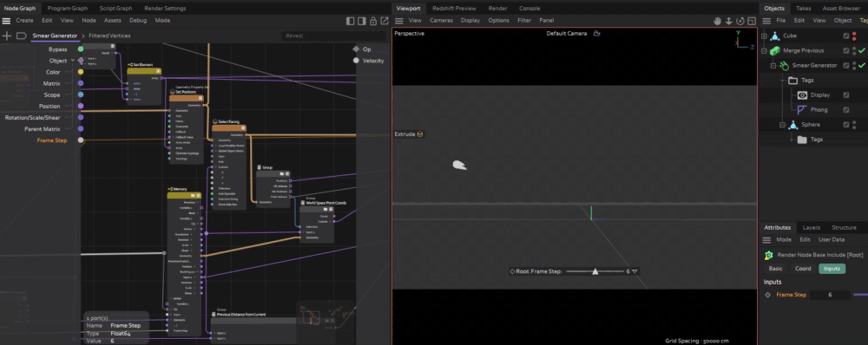Disable Smear Generator green checkmark
Screen dimensions: 868x345
point(862,65)
